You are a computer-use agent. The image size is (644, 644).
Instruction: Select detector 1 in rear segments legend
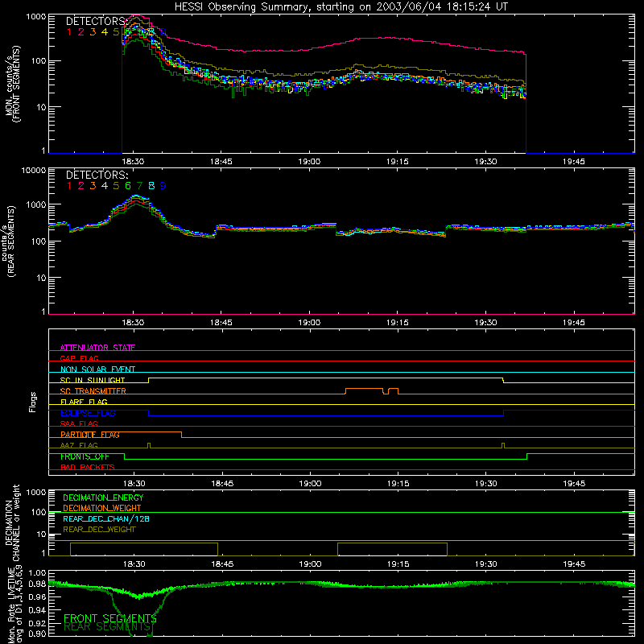(x=69, y=186)
